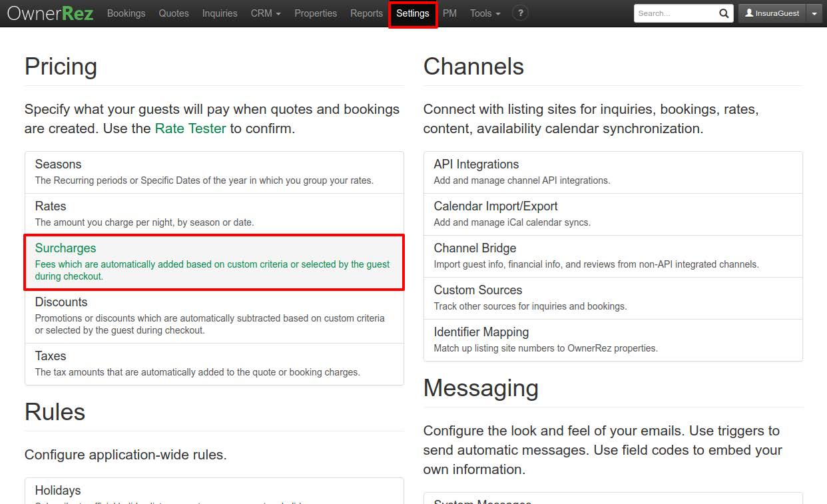Open the Taxes setting

click(x=214, y=364)
